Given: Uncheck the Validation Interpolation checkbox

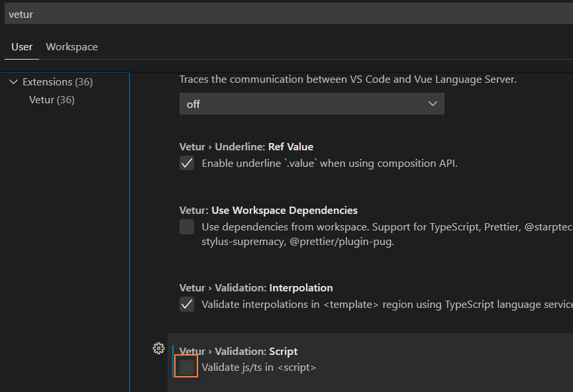Looking at the screenshot, I should pos(187,305).
